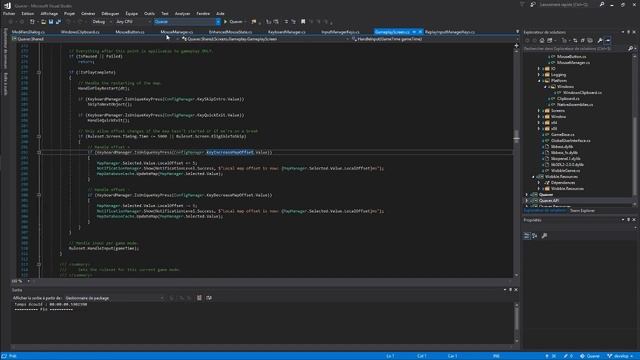Open the HandleInput member navigation dropdown

[435, 39]
